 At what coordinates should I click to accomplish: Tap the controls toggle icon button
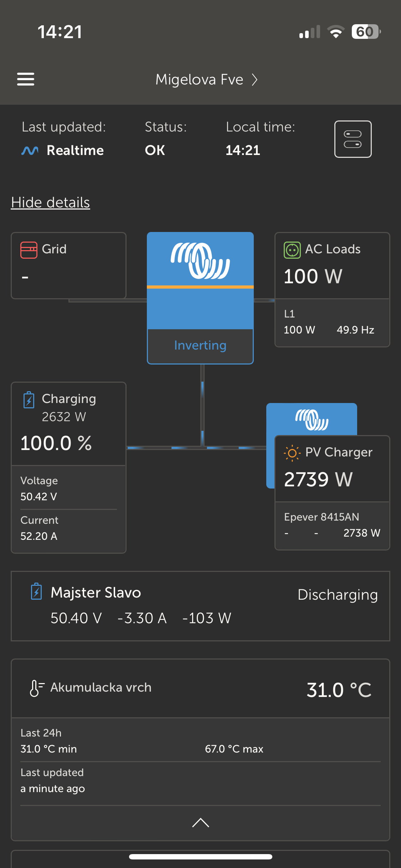[353, 139]
